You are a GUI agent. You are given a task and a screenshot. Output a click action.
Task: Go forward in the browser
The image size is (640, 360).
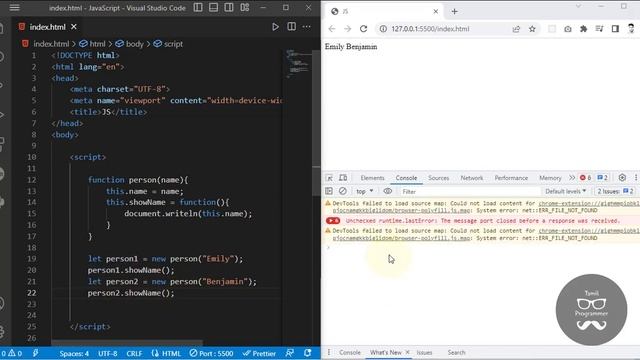(x=347, y=29)
